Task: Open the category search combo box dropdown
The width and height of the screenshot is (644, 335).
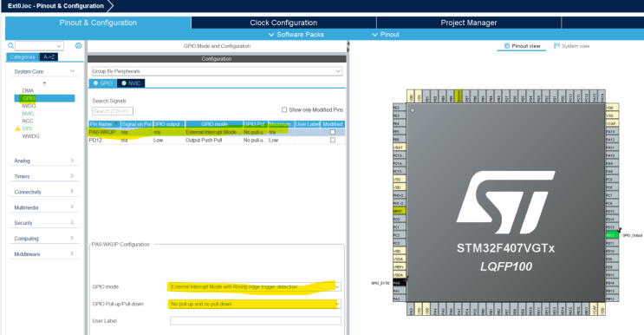Action: [59, 46]
